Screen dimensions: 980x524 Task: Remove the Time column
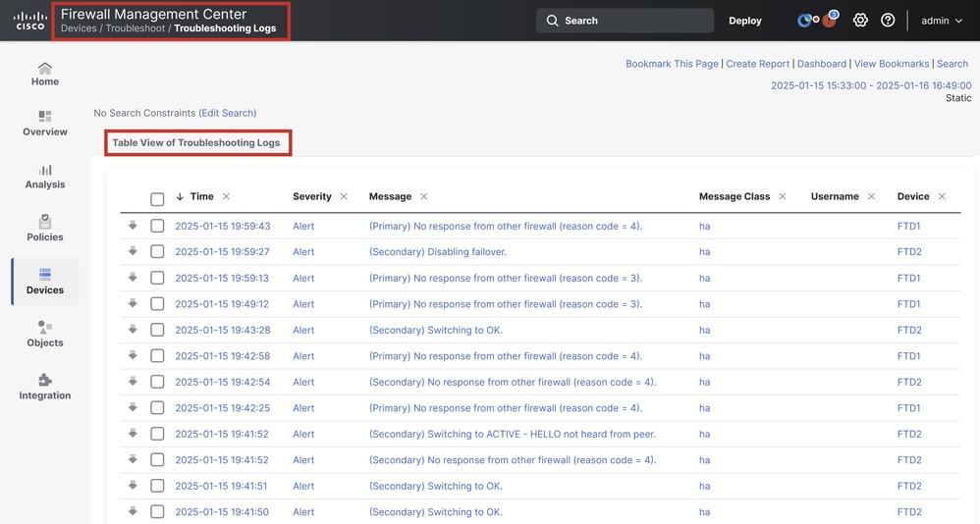[x=226, y=196]
